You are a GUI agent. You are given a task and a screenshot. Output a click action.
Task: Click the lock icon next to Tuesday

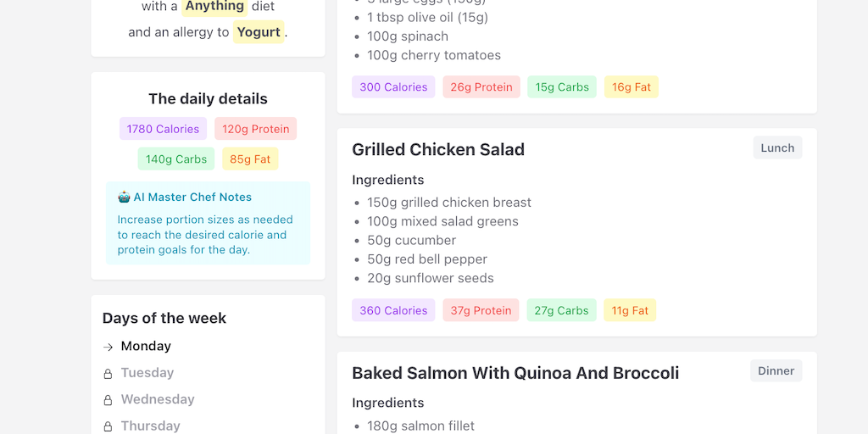(x=108, y=374)
